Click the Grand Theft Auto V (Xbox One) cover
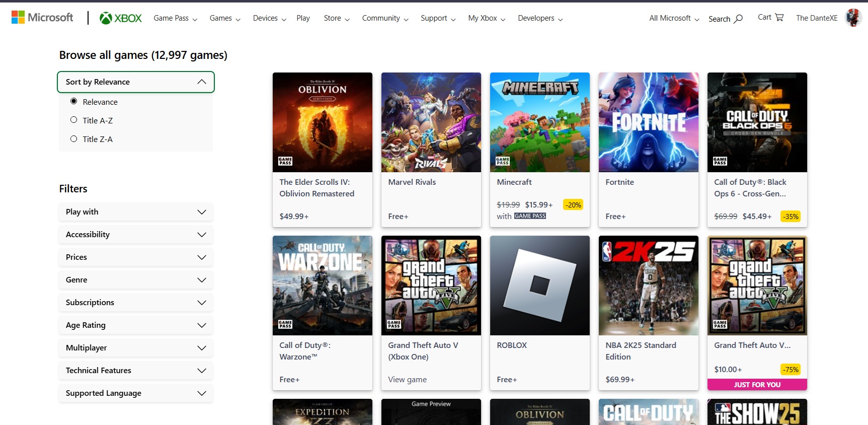868x425 pixels. 431,286
